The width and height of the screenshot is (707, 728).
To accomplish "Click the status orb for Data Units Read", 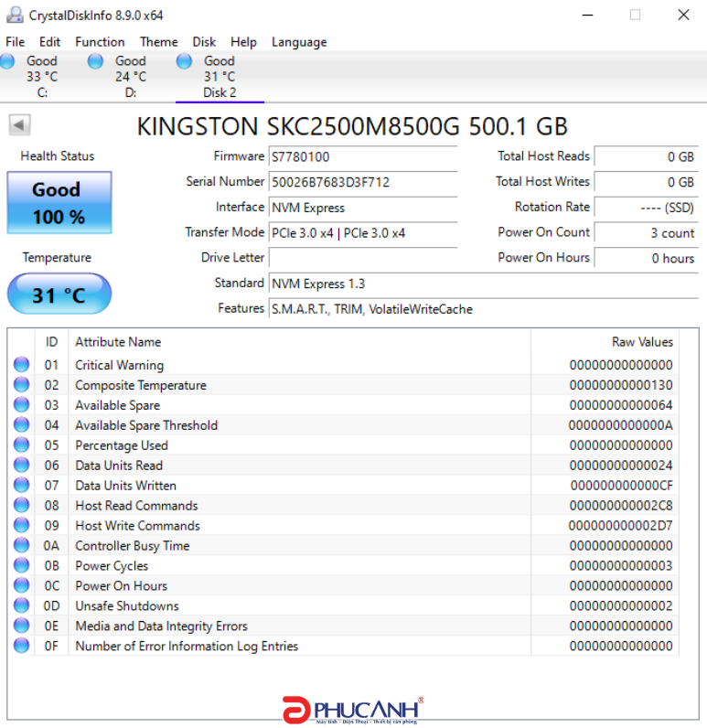I will (21, 465).
